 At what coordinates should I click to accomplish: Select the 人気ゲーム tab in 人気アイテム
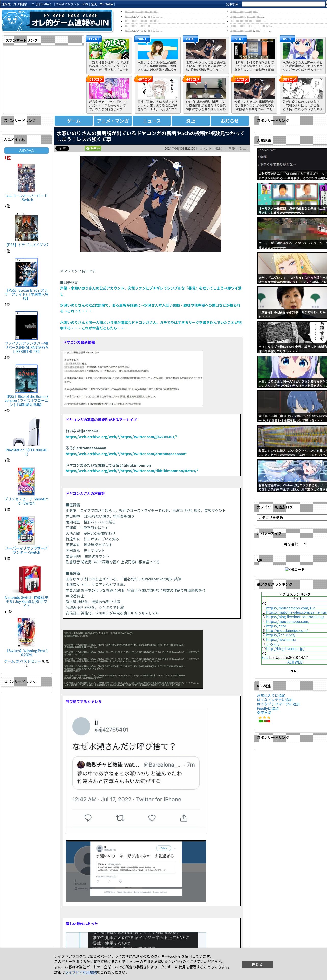click(x=26, y=151)
